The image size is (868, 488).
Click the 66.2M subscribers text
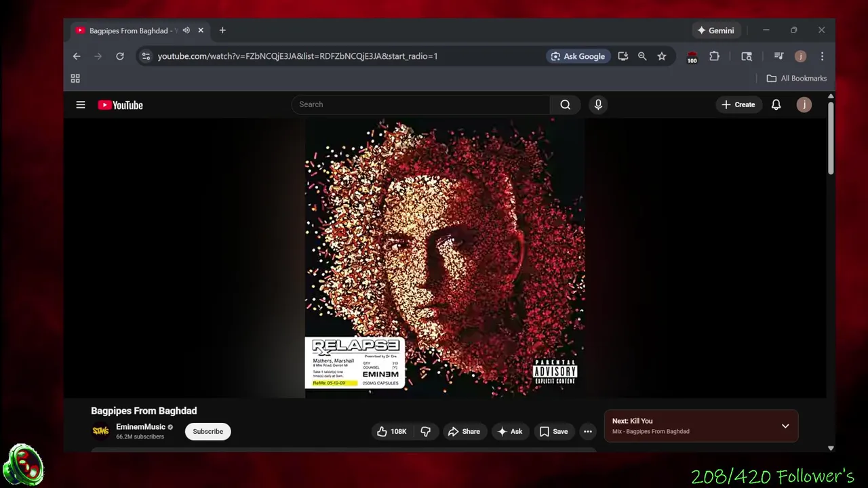140,437
